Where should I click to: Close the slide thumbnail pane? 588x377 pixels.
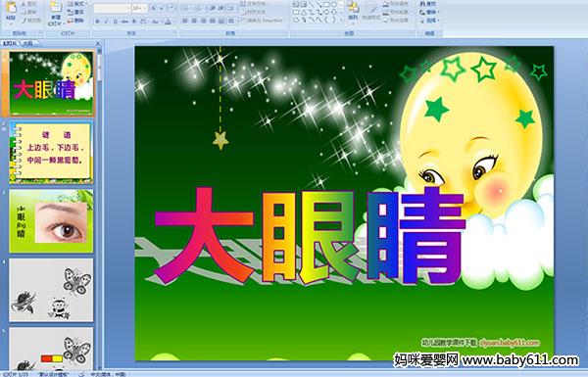[x=98, y=43]
